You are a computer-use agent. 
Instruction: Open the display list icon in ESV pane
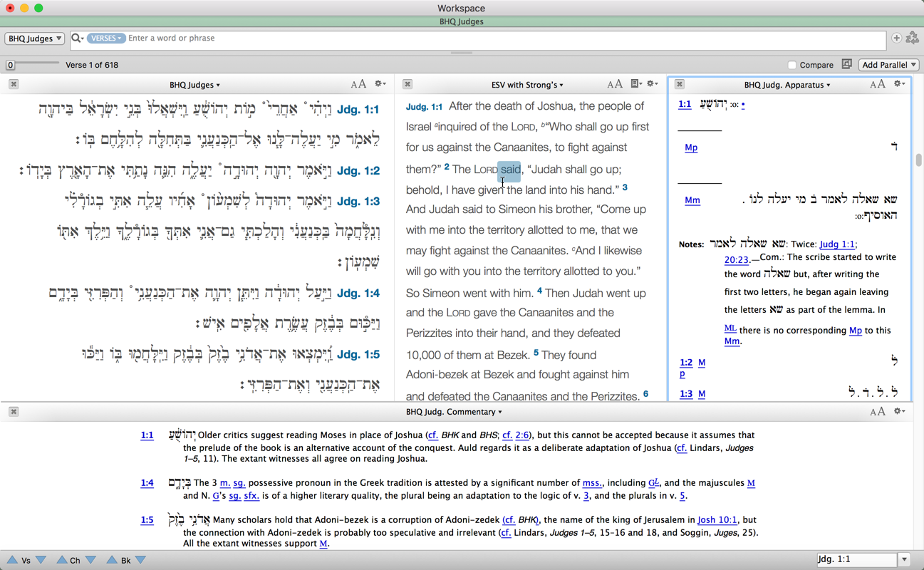pyautogui.click(x=636, y=84)
